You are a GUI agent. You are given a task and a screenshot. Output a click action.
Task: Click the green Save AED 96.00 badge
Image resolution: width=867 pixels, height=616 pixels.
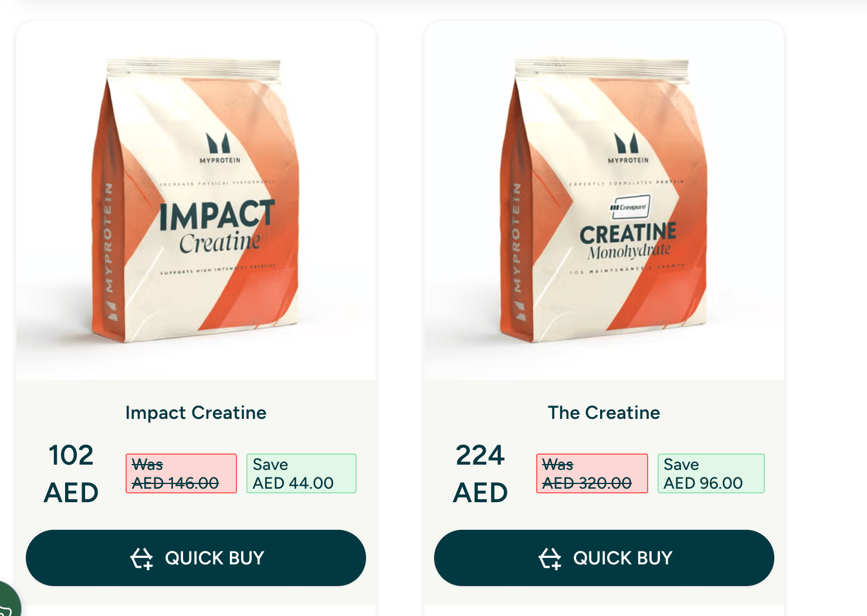click(x=710, y=473)
